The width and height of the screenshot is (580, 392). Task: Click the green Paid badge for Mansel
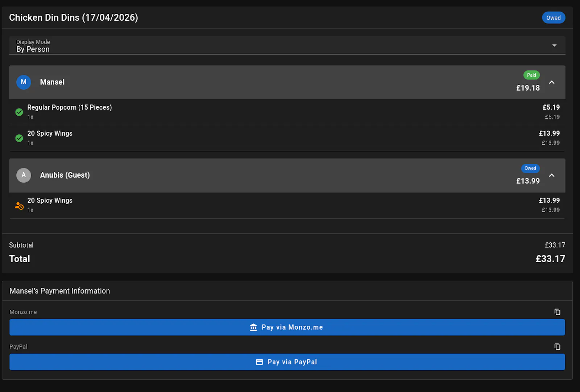pos(531,75)
